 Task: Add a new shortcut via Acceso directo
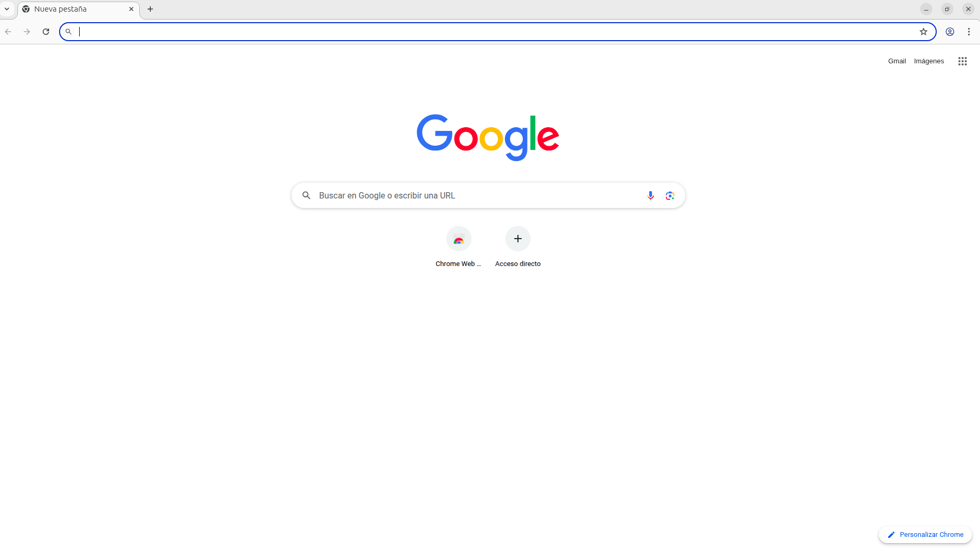pyautogui.click(x=518, y=247)
